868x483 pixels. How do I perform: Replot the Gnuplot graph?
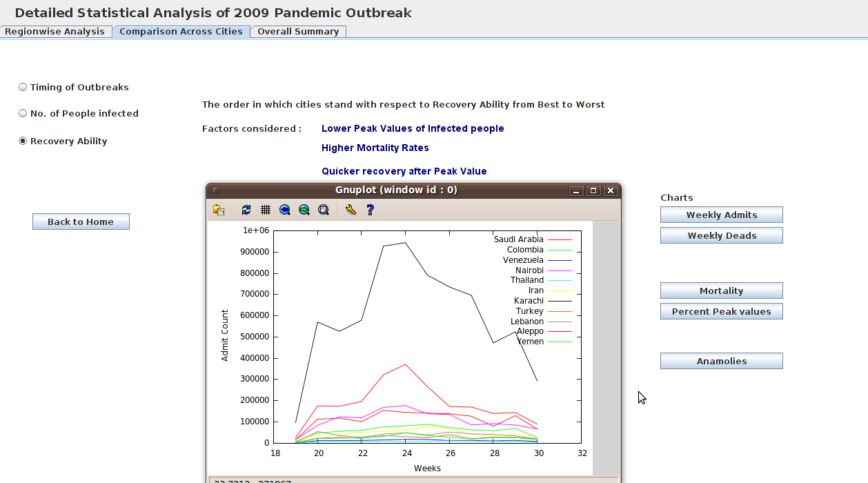246,210
